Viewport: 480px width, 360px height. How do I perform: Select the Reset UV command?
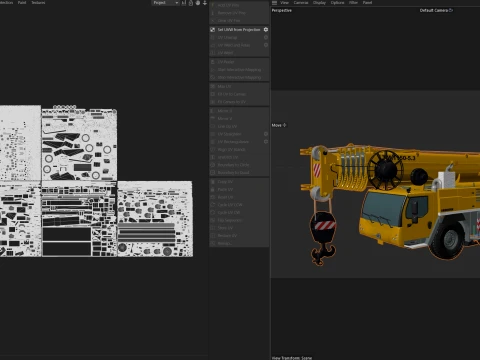coord(239,197)
